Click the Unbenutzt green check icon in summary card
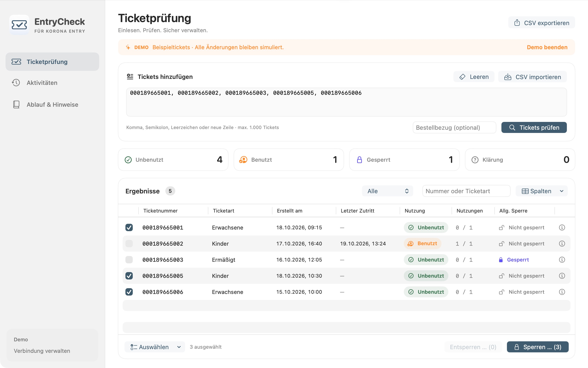The width and height of the screenshot is (588, 368). coord(128,160)
